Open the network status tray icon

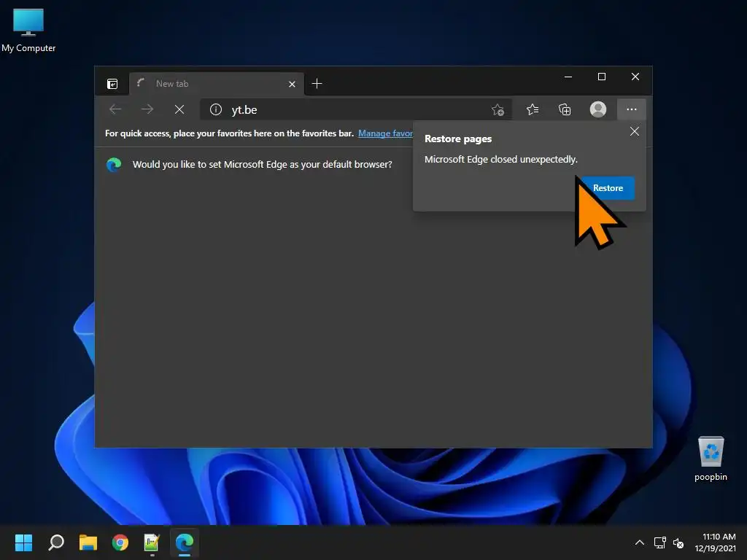pyautogui.click(x=659, y=542)
